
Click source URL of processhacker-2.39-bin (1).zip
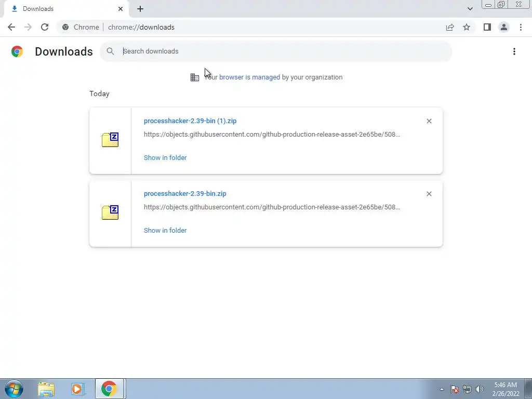click(x=272, y=135)
